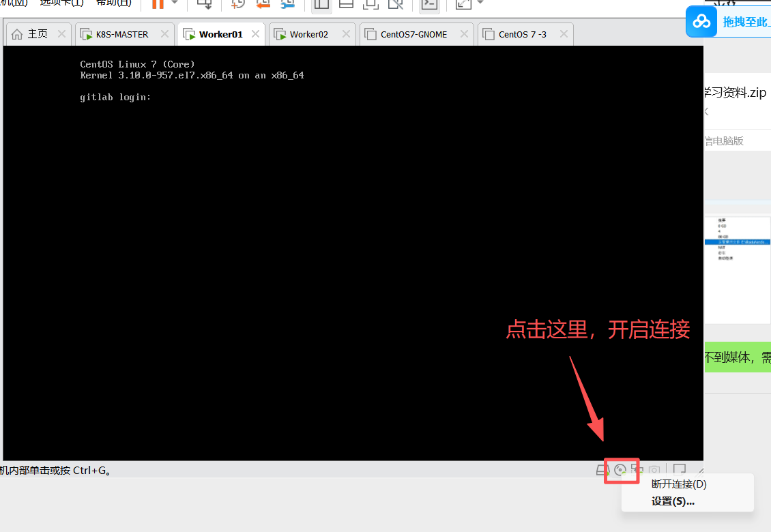Open the snapshot manager wrench icon

288,4
